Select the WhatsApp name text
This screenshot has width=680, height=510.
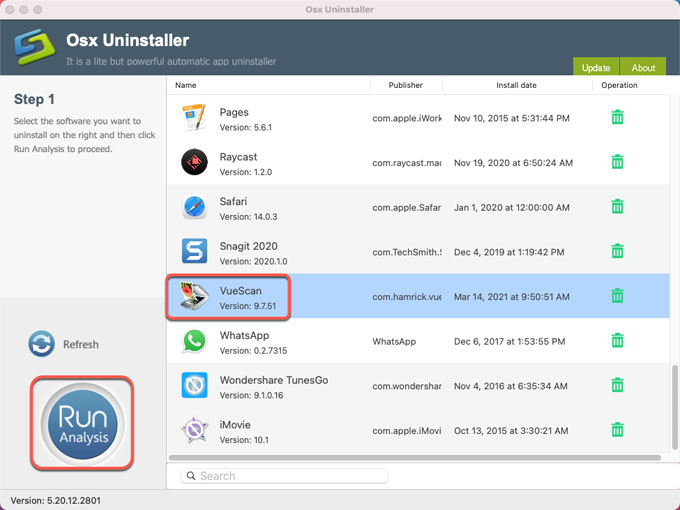(x=244, y=336)
